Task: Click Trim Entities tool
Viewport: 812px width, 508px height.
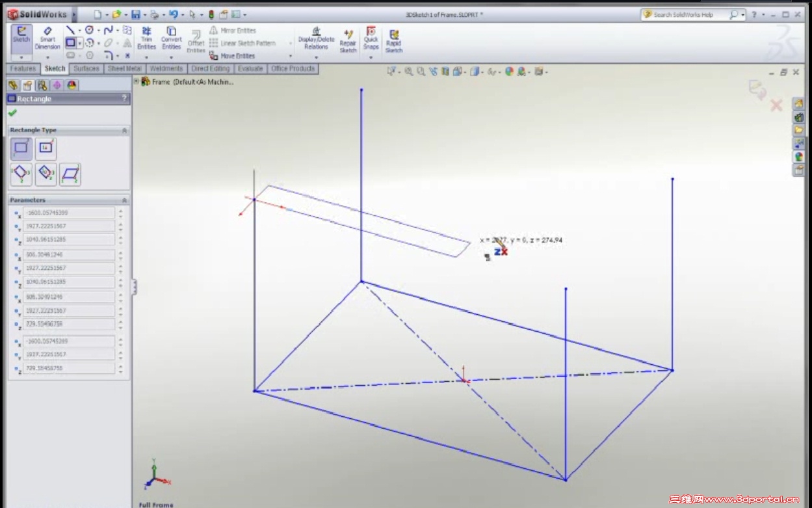Action: [146, 38]
